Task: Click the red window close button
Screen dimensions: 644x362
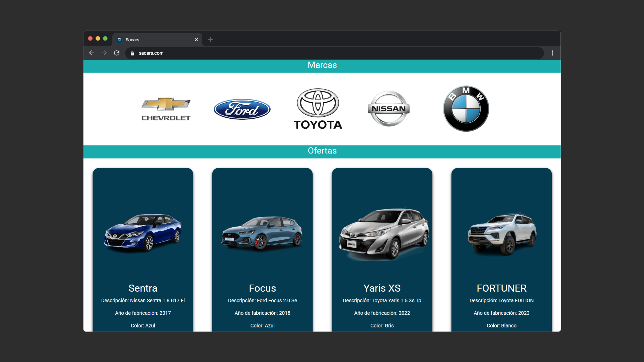Action: tap(90, 39)
